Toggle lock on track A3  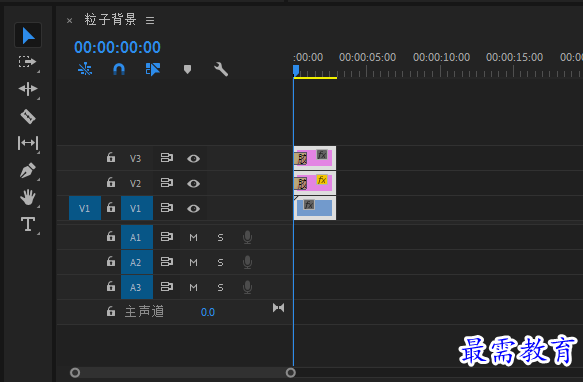click(x=111, y=287)
